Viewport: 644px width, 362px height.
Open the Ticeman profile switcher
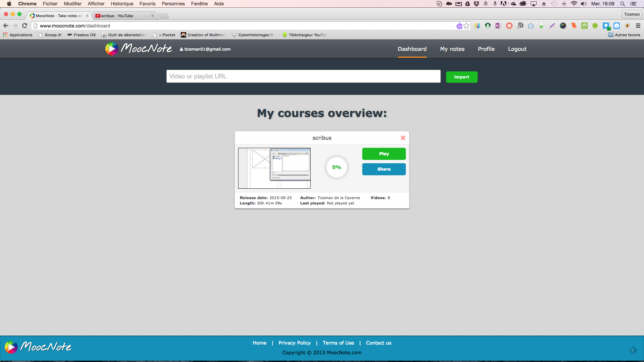(632, 14)
